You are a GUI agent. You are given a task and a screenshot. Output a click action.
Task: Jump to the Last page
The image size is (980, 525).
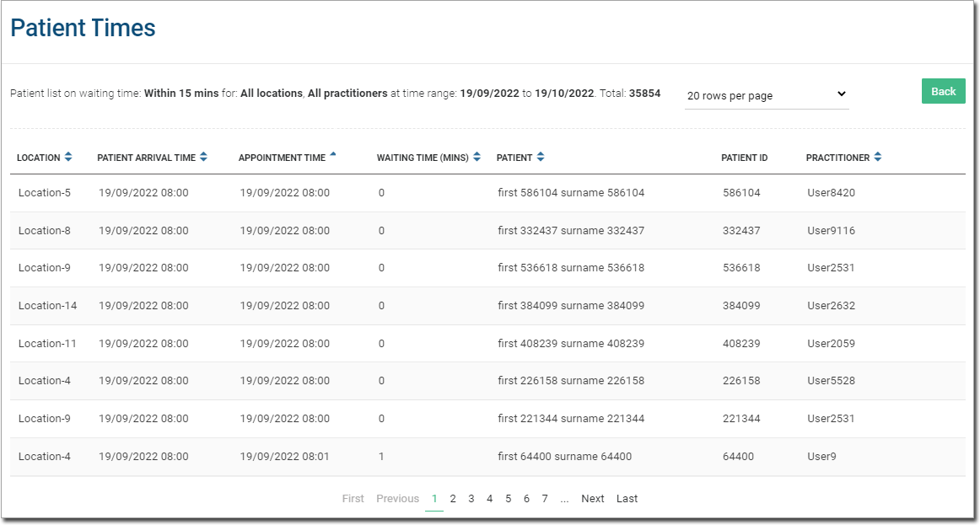[627, 499]
